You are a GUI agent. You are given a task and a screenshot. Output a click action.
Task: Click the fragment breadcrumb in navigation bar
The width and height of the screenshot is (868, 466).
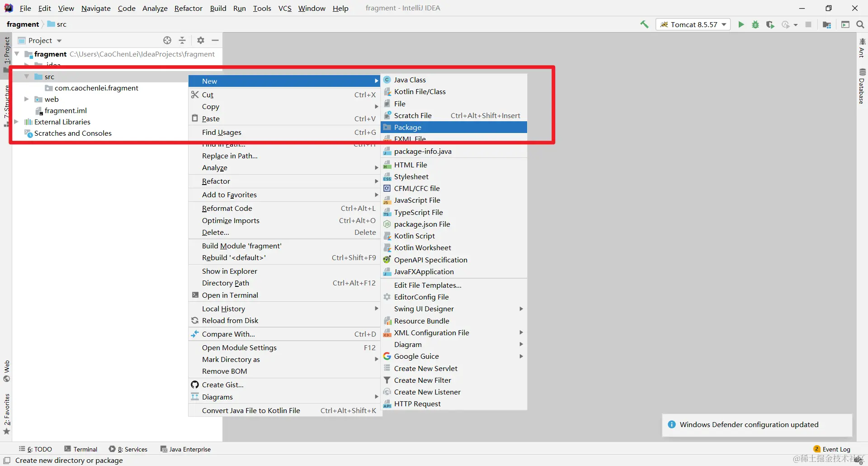[x=23, y=24]
